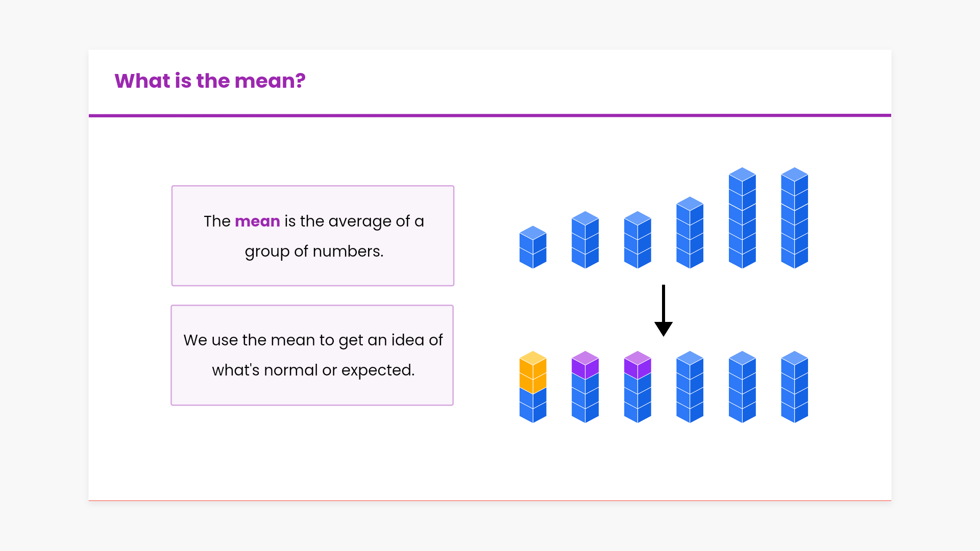This screenshot has height=551, width=980.
Task: Select the second stack in the top row
Action: (585, 240)
